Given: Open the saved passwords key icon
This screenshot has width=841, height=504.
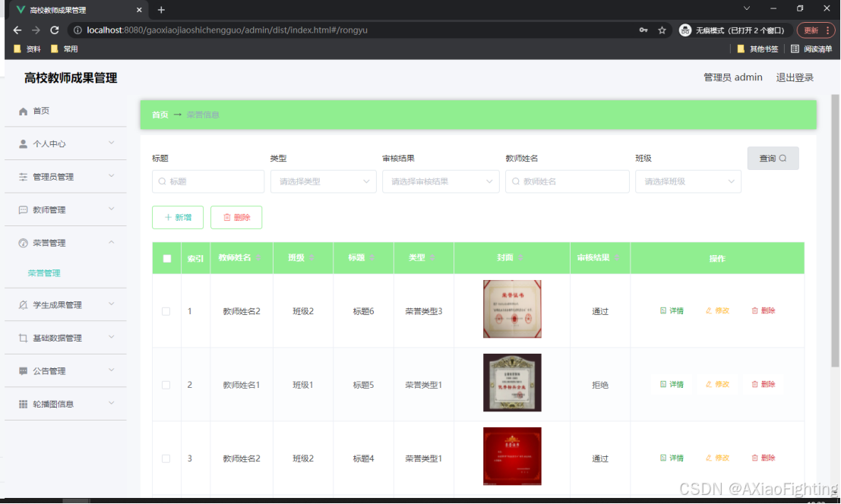Looking at the screenshot, I should pyautogui.click(x=643, y=30).
